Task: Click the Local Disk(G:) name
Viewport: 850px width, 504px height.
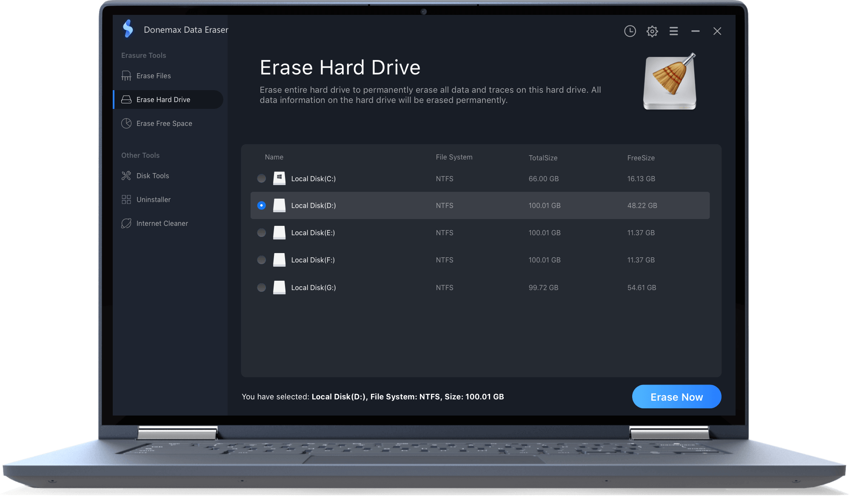Action: (x=314, y=288)
